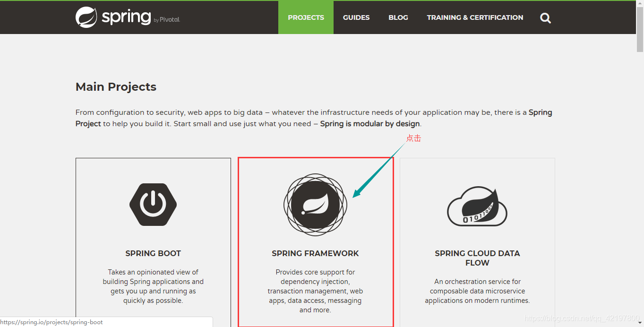Click the SPRING BOOT title link
The height and width of the screenshot is (327, 644).
153,253
